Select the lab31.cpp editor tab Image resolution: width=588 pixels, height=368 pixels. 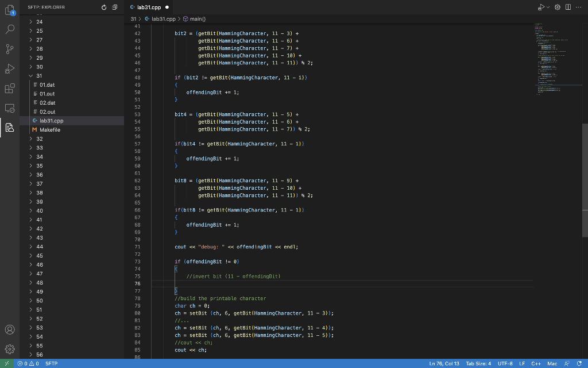[x=148, y=7]
